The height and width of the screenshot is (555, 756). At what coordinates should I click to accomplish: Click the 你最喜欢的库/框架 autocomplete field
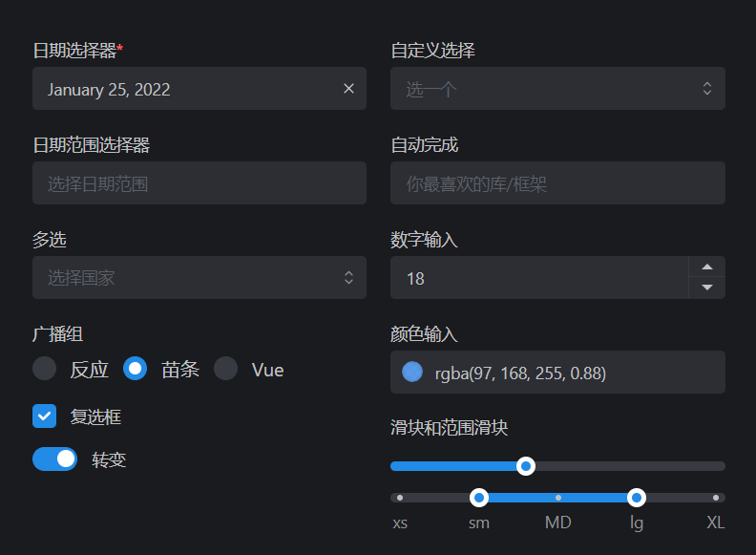click(557, 182)
